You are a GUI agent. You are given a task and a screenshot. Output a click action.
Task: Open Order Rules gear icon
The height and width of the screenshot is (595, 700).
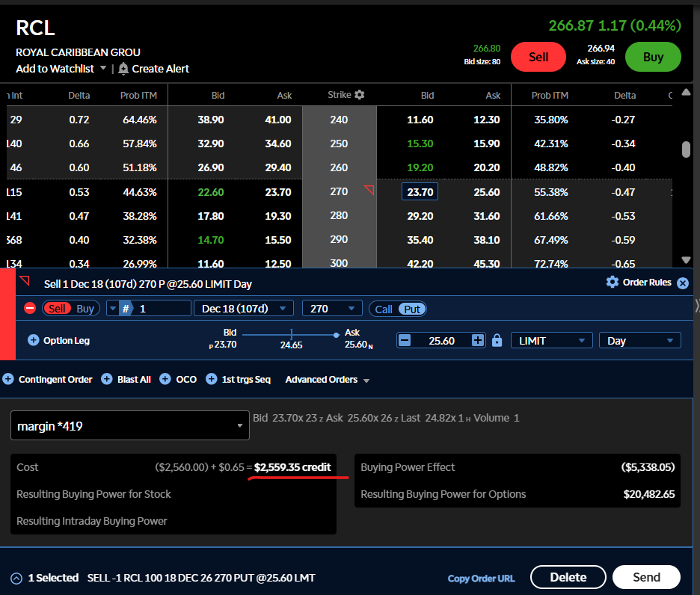612,282
